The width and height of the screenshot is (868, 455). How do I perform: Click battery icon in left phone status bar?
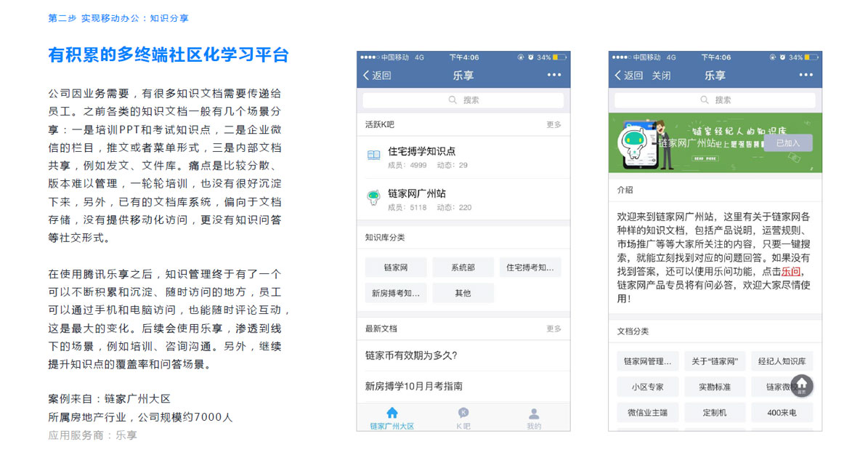(559, 57)
